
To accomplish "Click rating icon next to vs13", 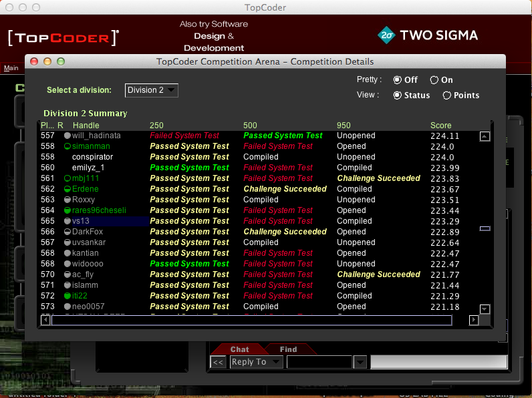I will pos(68,221).
